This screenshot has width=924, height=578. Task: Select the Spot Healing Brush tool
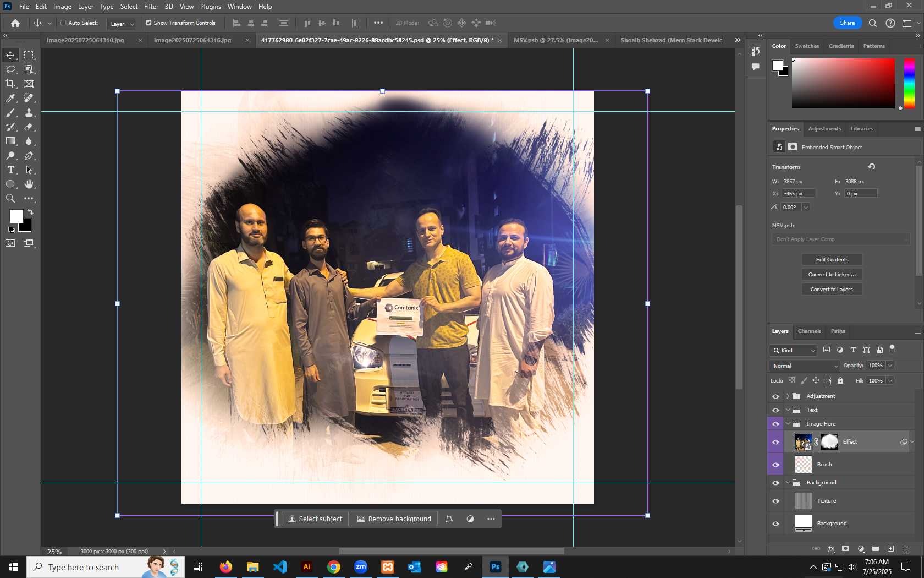29,98
